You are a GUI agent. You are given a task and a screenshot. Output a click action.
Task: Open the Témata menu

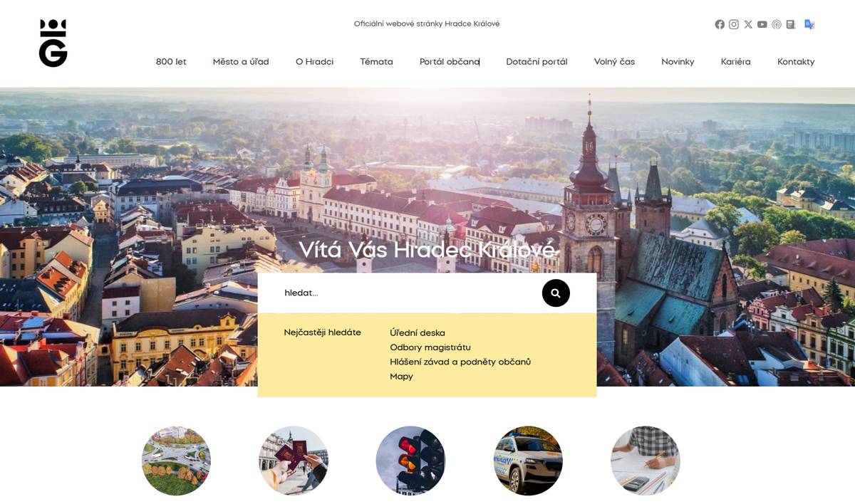click(376, 62)
